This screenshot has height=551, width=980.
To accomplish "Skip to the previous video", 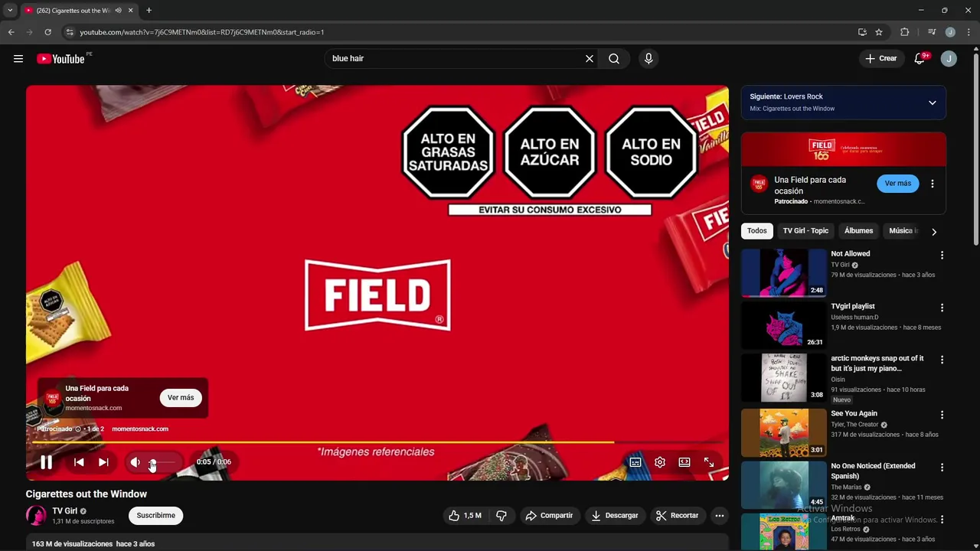I will [x=79, y=462].
